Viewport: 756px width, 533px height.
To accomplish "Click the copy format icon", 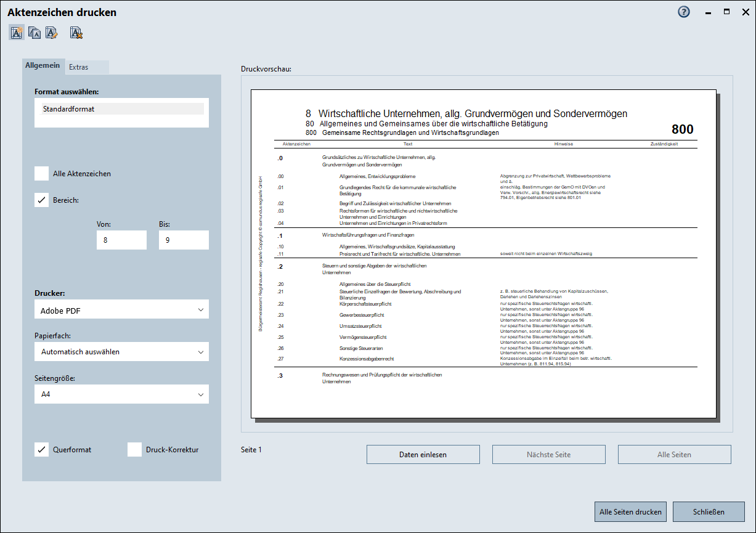I will 35,33.
